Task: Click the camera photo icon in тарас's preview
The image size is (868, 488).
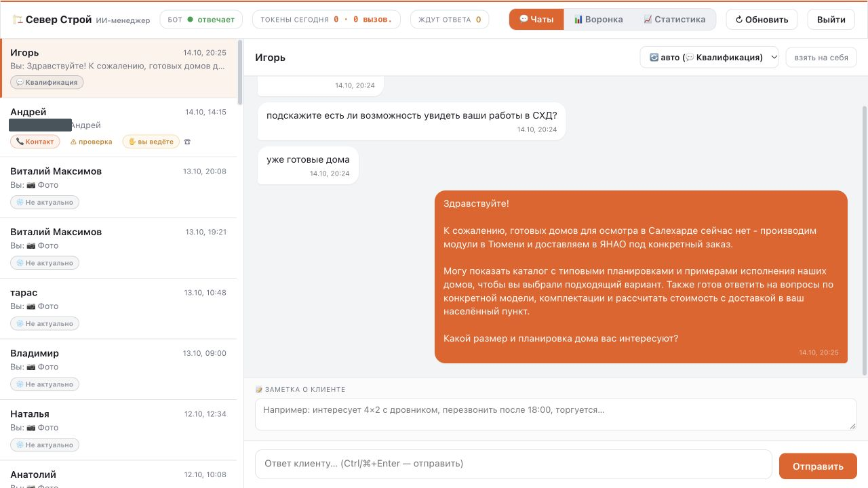Action: [x=31, y=306]
